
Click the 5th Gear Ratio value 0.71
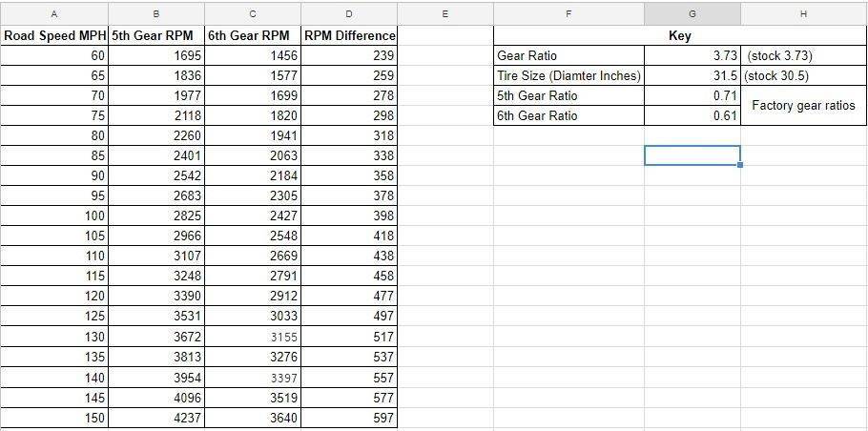[x=692, y=95]
